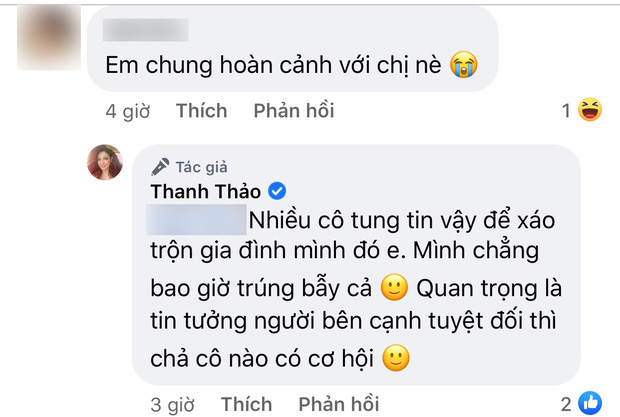Screen dimensions: 620x417
Task: Click the "Tác giả" author label
Action: click(x=203, y=166)
